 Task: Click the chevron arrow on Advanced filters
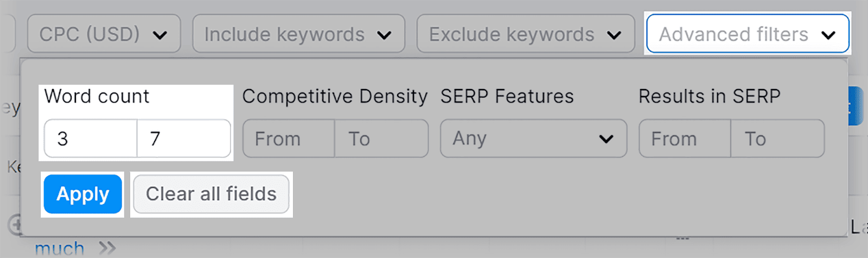[828, 36]
